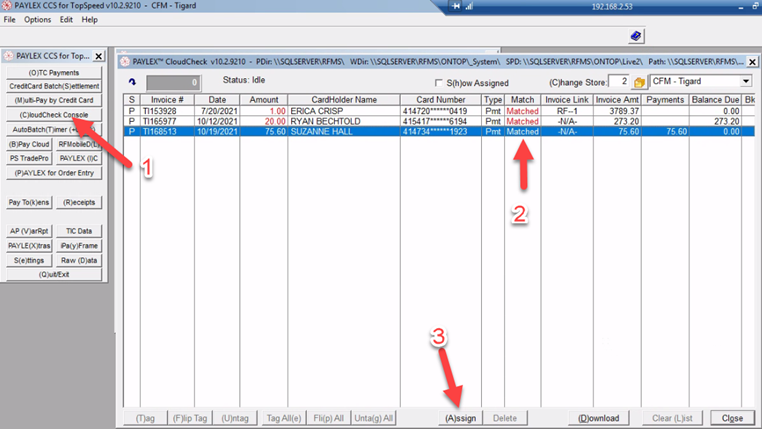Enable the Show Assigned checkbox
The width and height of the screenshot is (762, 429).
438,82
